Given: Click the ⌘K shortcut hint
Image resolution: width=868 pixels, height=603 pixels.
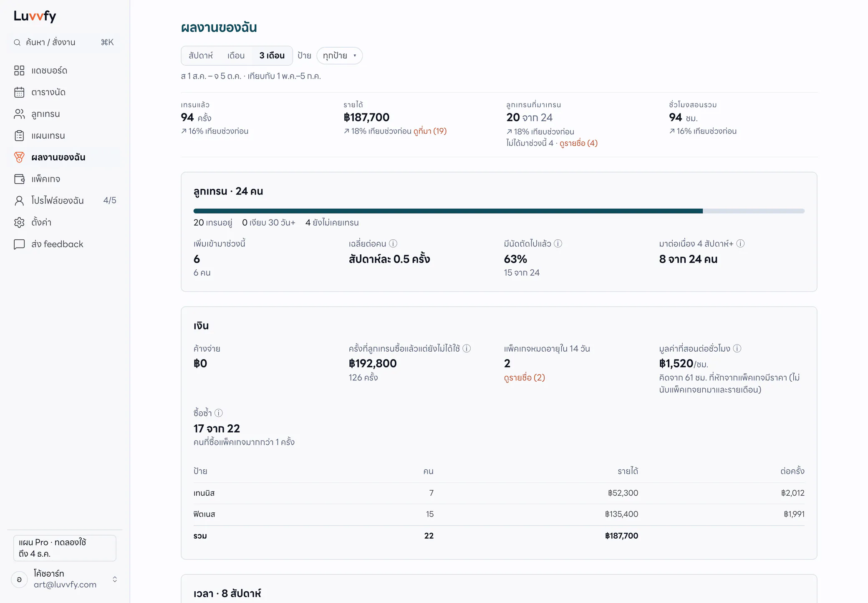Looking at the screenshot, I should pyautogui.click(x=107, y=42).
